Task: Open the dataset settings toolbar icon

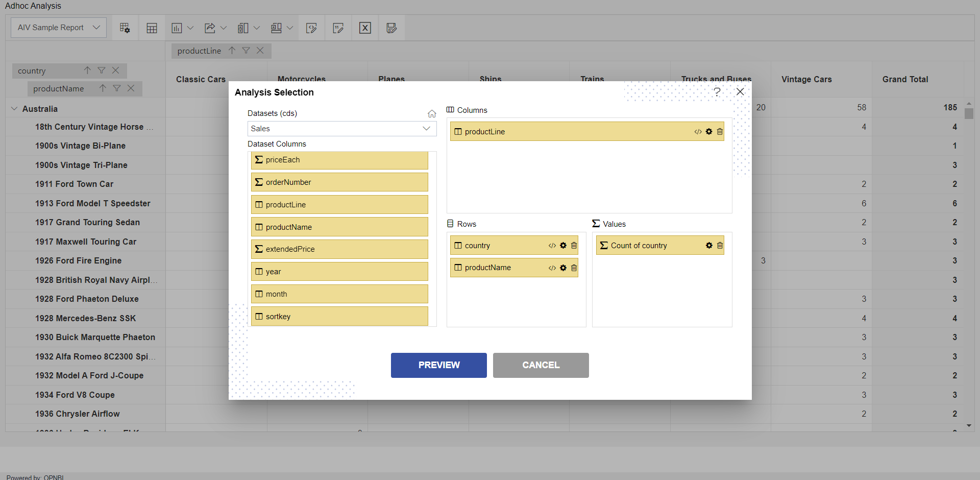Action: coord(125,28)
